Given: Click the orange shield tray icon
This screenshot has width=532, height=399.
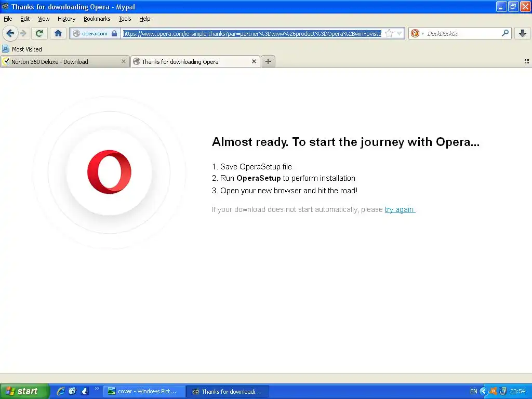Looking at the screenshot, I should [494, 391].
